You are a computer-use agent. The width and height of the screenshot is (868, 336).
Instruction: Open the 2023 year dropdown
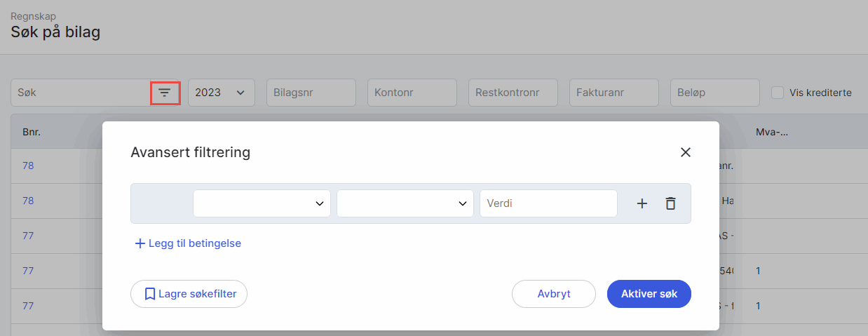pyautogui.click(x=221, y=93)
